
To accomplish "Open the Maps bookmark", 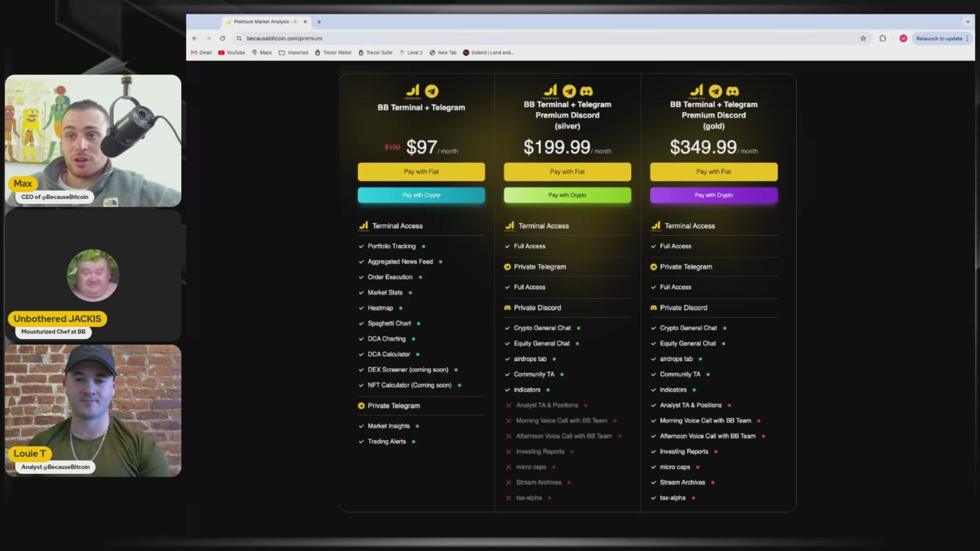I will click(262, 53).
